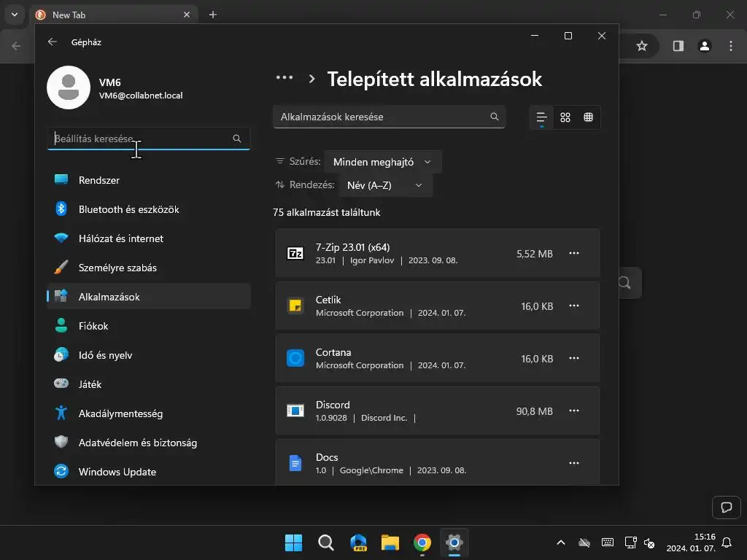Open taskbar Search

coord(326,542)
